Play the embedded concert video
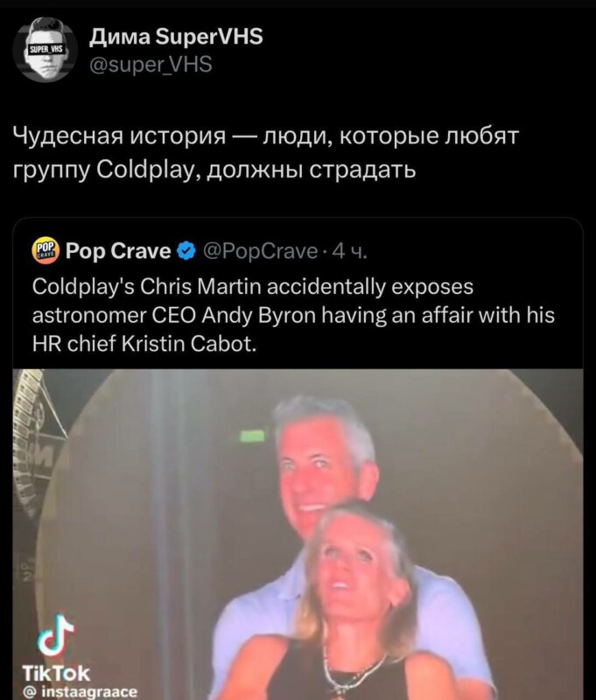The height and width of the screenshot is (700, 596). [x=298, y=534]
